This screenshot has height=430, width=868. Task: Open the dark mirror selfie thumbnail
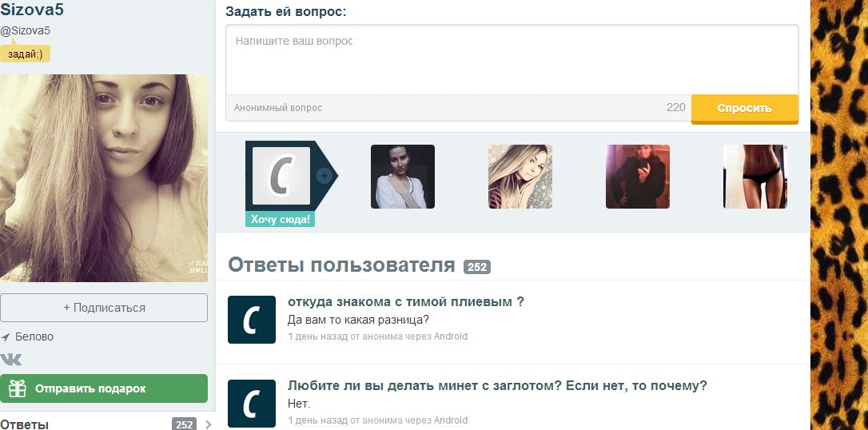638,177
